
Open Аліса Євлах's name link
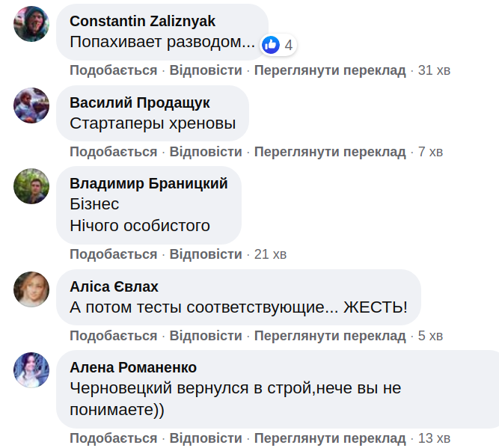(114, 286)
